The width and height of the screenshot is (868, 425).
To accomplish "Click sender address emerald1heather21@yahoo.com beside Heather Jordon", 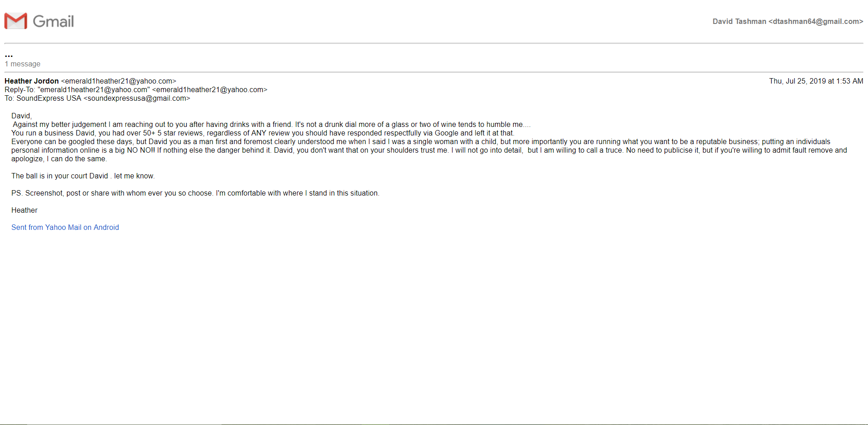I will pos(118,81).
